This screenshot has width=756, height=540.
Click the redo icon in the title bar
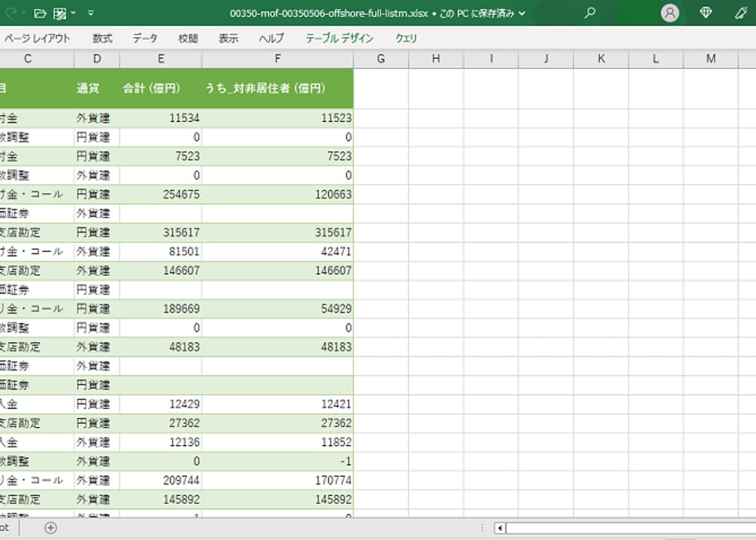(9, 13)
